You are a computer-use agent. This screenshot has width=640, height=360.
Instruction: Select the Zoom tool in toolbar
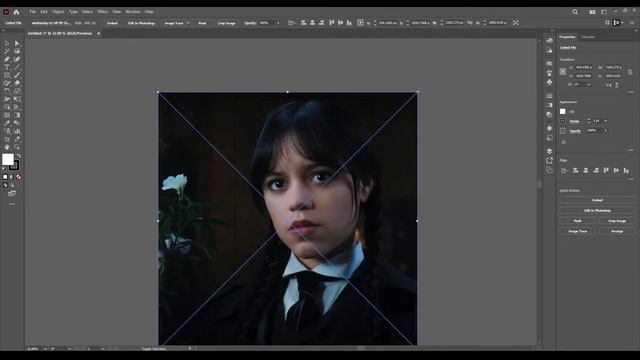coord(17,147)
